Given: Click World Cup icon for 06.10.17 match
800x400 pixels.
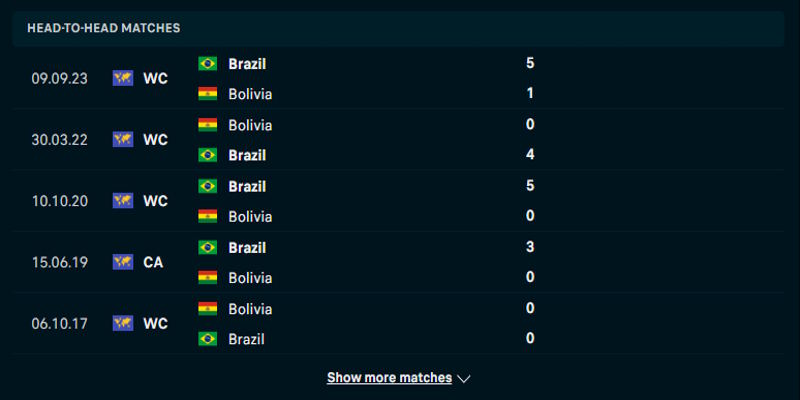Looking at the screenshot, I should pyautogui.click(x=123, y=323).
